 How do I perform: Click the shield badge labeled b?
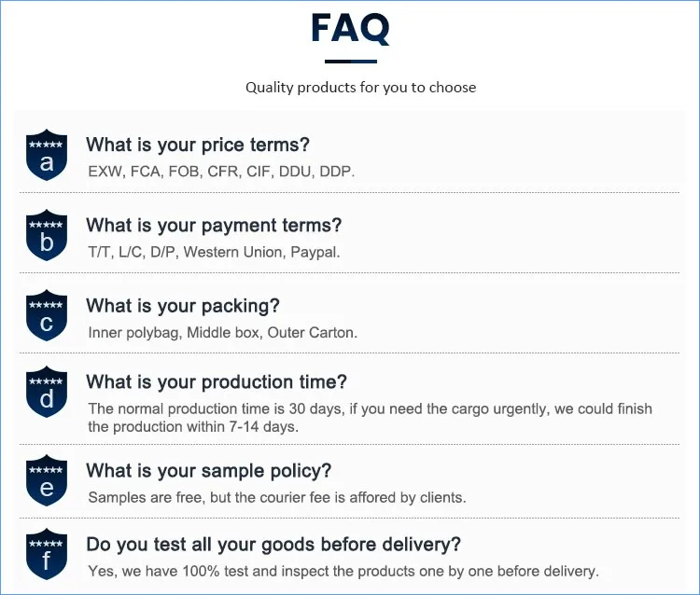[x=47, y=236]
